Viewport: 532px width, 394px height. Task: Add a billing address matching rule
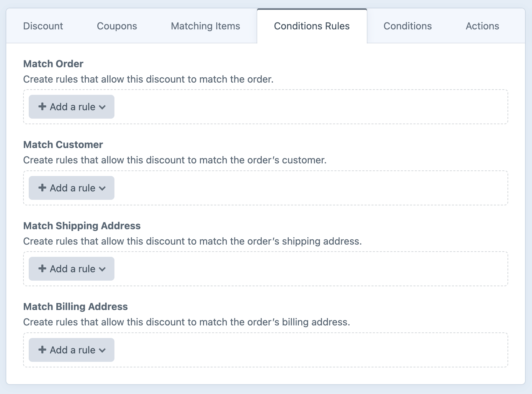pyautogui.click(x=71, y=350)
